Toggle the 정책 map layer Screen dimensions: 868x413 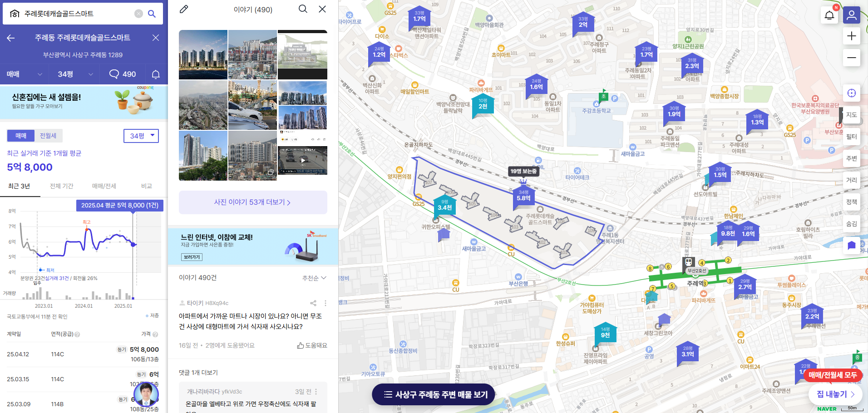pos(852,202)
